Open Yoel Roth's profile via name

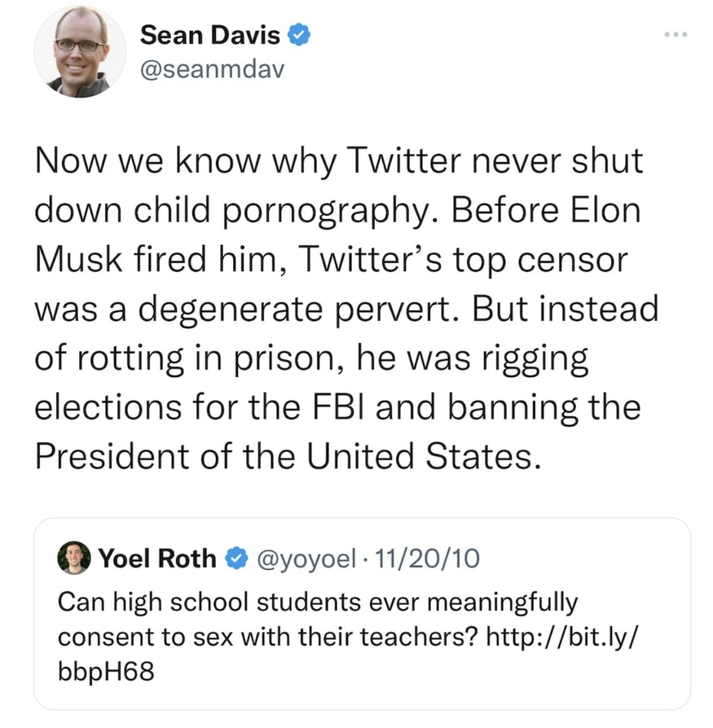(x=156, y=559)
